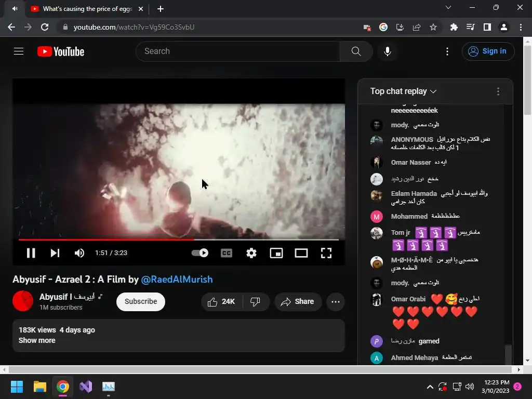
Task: Toggle the autoplay switch
Action: click(200, 253)
